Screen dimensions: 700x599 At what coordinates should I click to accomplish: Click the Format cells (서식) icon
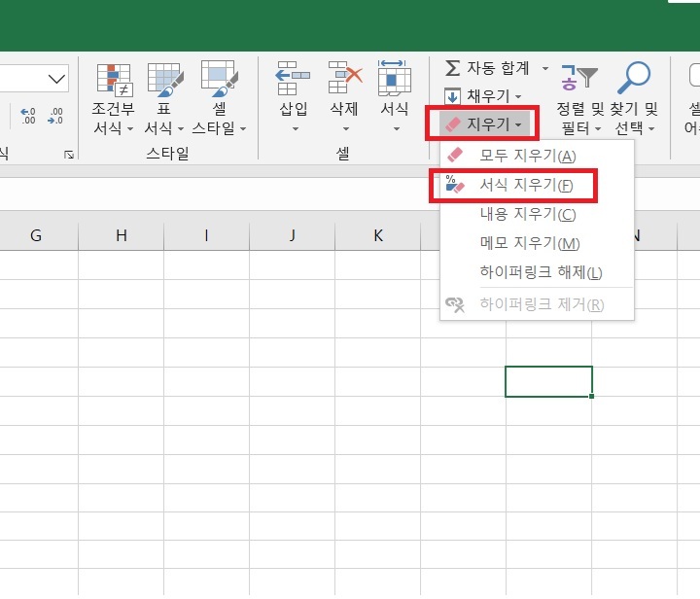coord(394,78)
